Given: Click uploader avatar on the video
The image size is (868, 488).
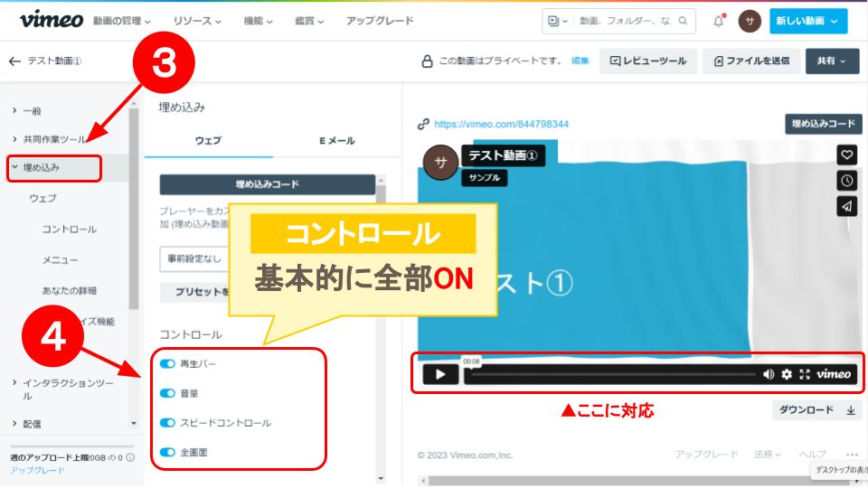Looking at the screenshot, I should coord(440,163).
